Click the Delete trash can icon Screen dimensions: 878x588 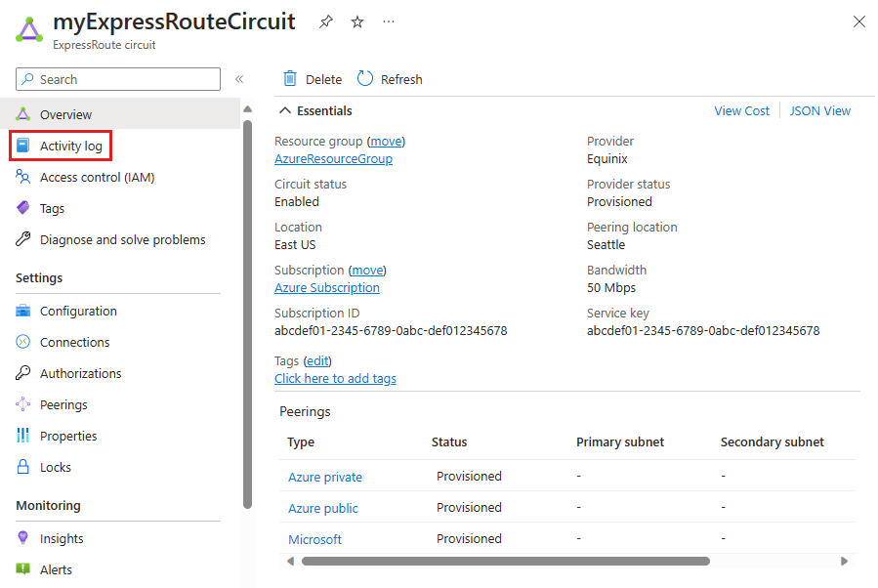[290, 79]
